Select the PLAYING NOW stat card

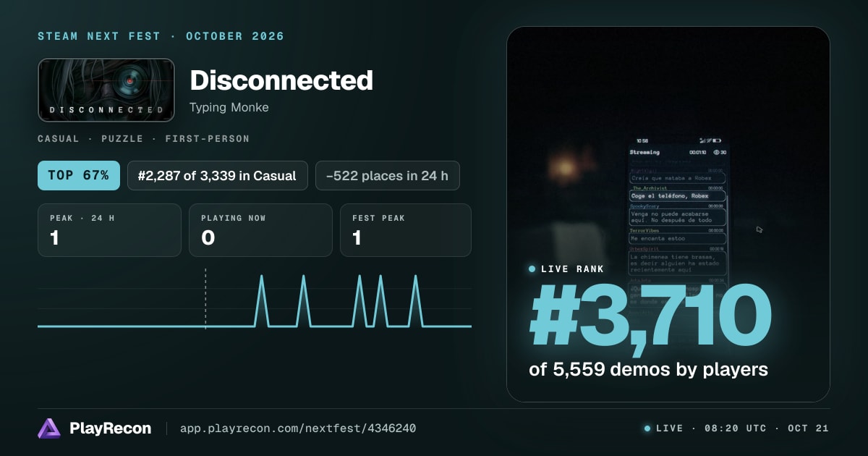pos(260,230)
